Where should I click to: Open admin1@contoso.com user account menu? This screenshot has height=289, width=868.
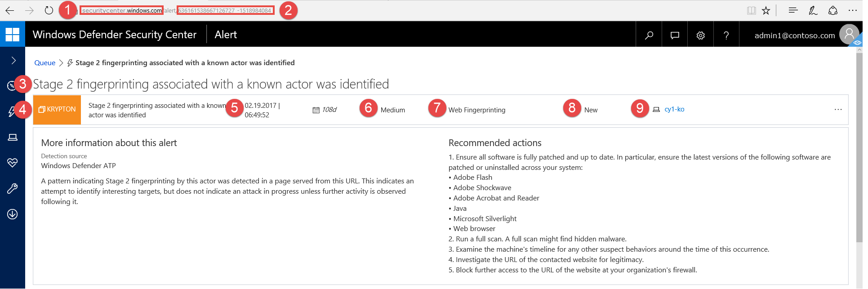pyautogui.click(x=794, y=36)
